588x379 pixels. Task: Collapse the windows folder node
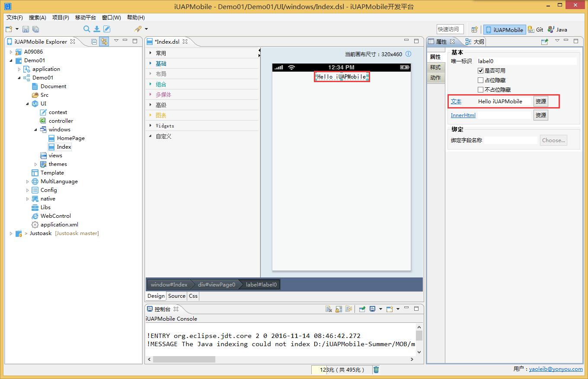click(x=35, y=130)
